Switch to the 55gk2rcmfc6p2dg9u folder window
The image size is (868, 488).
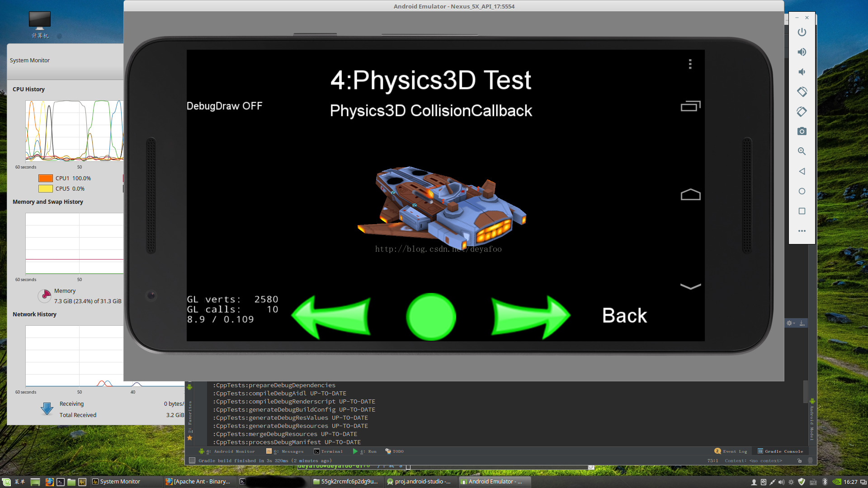coord(346,482)
